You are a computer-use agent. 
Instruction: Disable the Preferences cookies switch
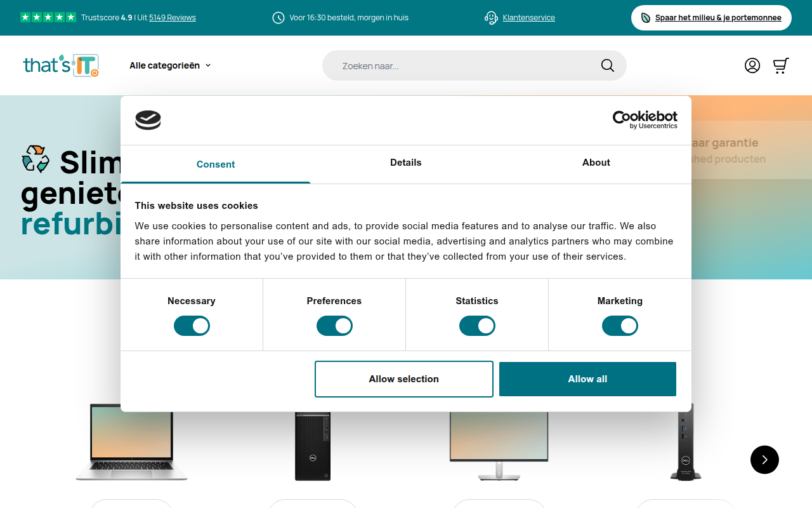[334, 326]
